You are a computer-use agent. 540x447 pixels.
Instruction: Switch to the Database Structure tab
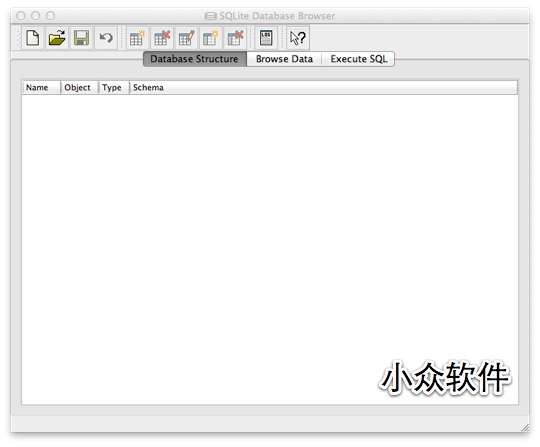coord(195,59)
